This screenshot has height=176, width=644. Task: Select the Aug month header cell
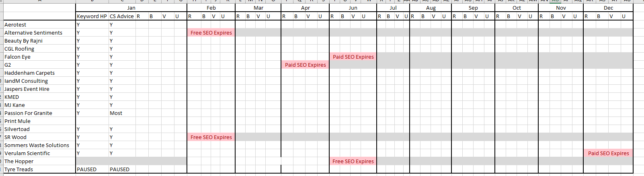pyautogui.click(x=431, y=8)
